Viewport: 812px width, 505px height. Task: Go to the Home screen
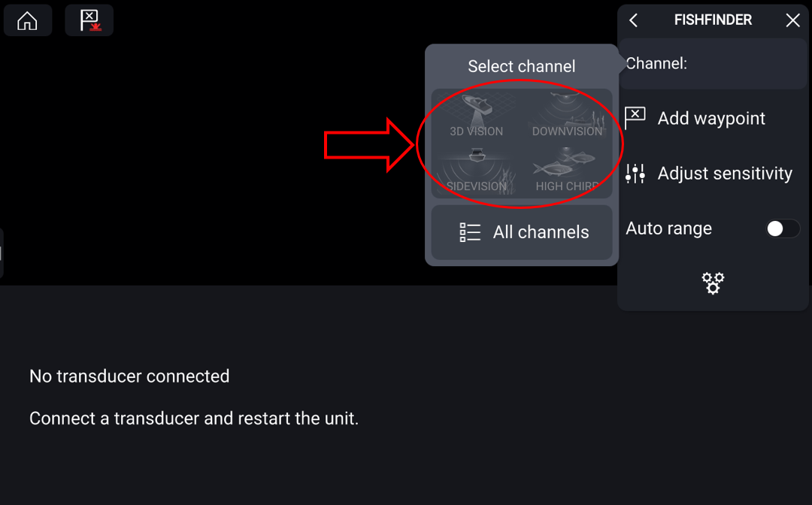coord(27,20)
